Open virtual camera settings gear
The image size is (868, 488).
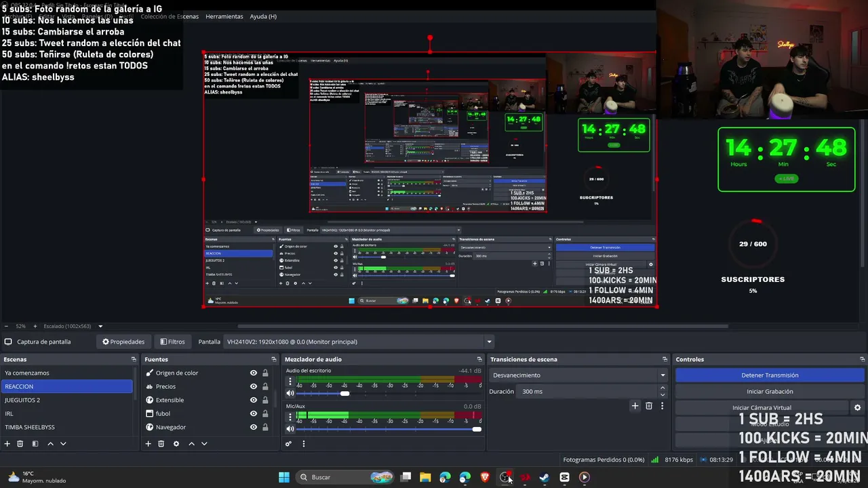pyautogui.click(x=857, y=407)
